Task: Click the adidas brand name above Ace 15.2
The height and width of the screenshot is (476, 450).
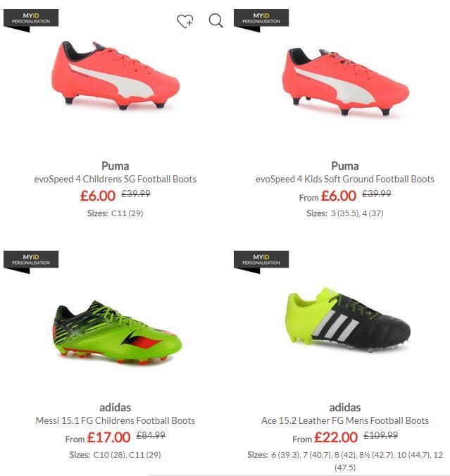Action: coord(345,408)
